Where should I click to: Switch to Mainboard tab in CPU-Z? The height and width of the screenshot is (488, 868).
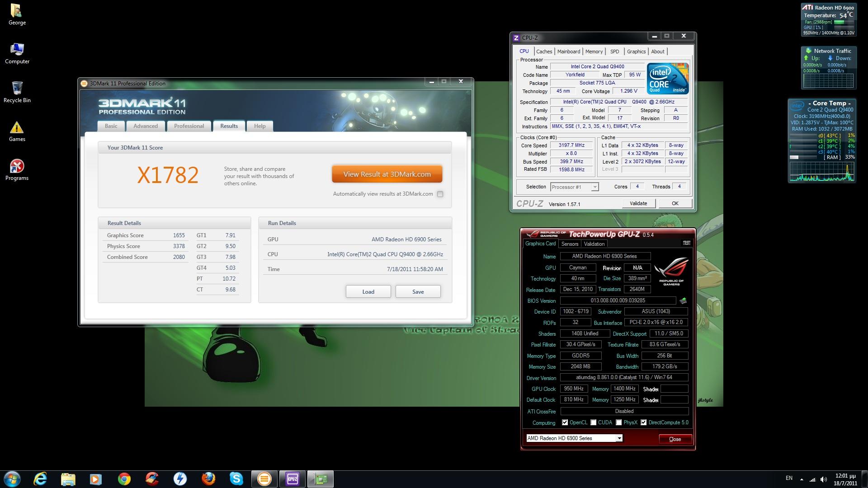pos(568,52)
